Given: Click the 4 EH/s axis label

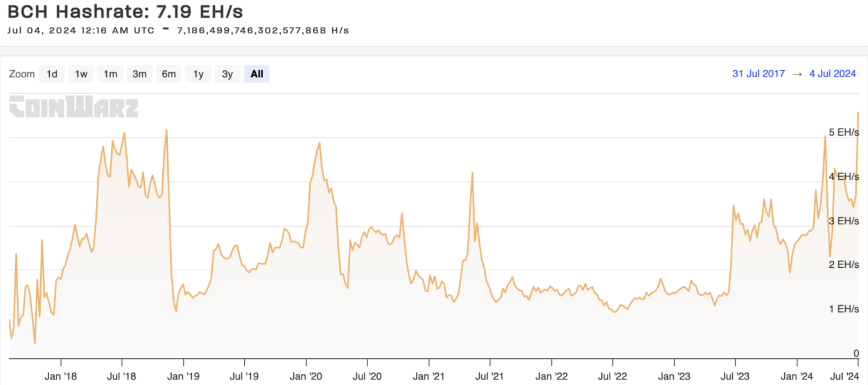Looking at the screenshot, I should [844, 176].
